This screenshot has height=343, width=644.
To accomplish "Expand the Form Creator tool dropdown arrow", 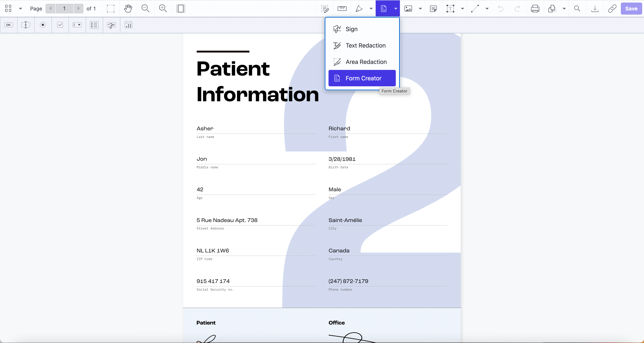I will pos(395,9).
